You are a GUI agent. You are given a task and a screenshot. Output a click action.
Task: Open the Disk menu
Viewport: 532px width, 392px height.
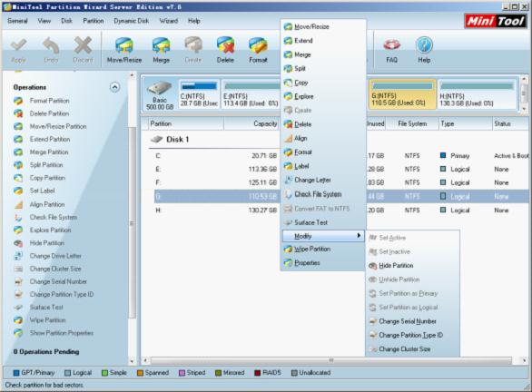66,21
